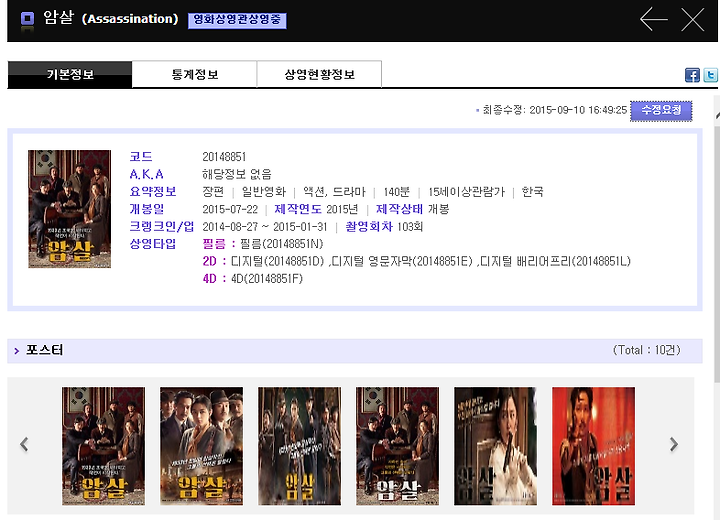Click the 최종수정 timestamp text

(555, 110)
